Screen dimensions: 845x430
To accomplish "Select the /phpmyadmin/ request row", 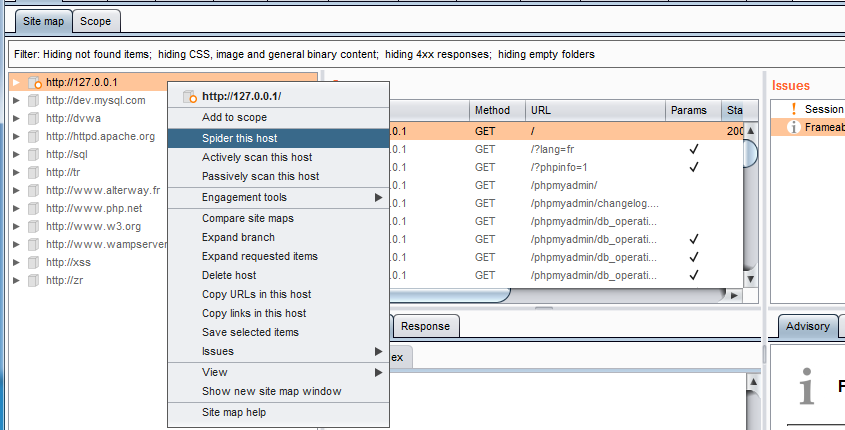I will 566,185.
